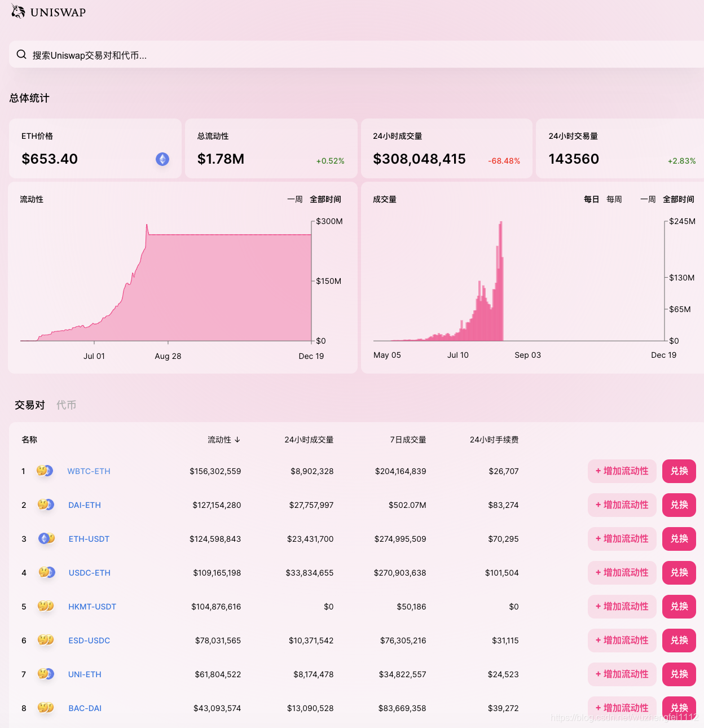Click WBTC-ETH liquidity $156,302,559
The height and width of the screenshot is (728, 704).
point(215,471)
